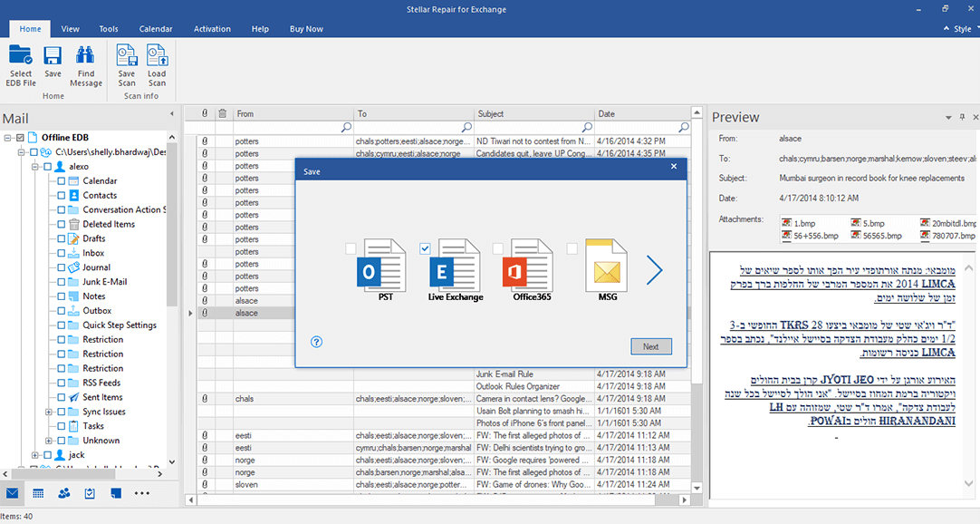980x524 pixels.
Task: Uncheck the Live Exchange checkbox
Action: coord(425,248)
